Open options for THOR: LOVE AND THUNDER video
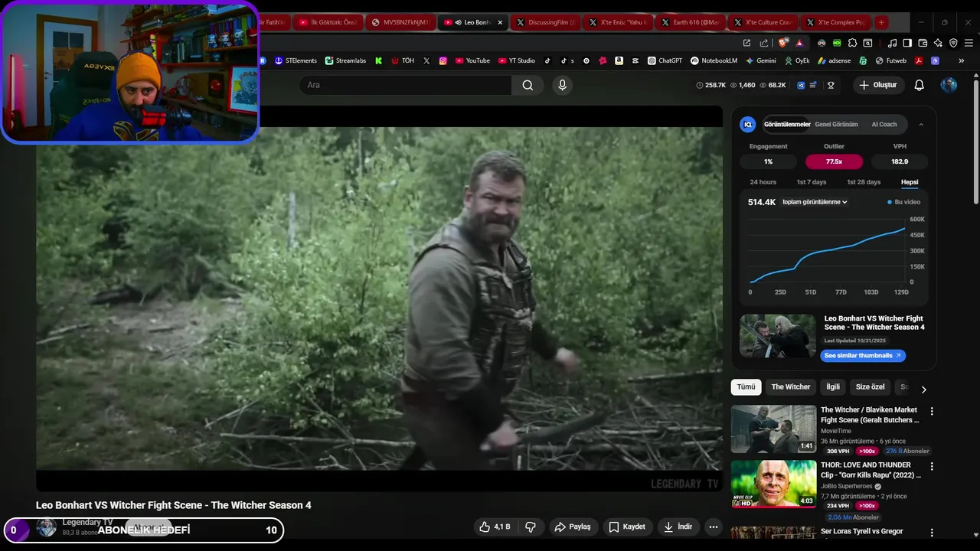980x551 pixels. pyautogui.click(x=932, y=466)
